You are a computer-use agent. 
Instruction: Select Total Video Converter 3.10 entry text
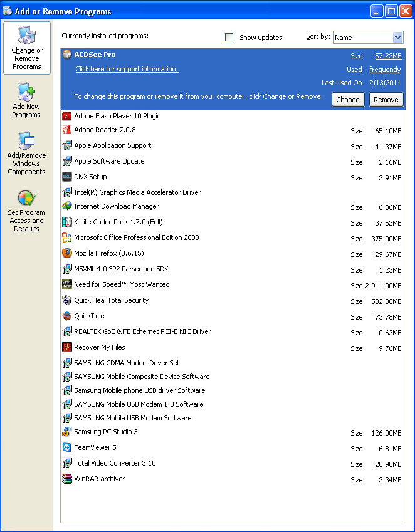click(115, 463)
